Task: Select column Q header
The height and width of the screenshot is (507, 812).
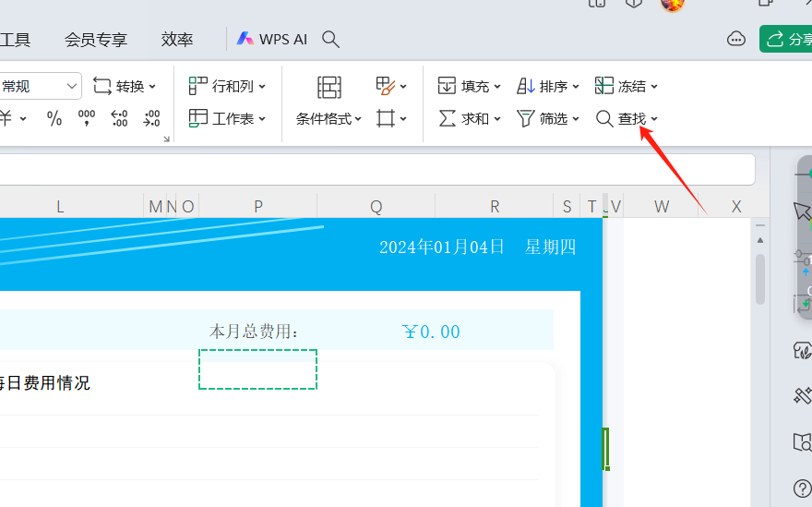Action: click(376, 206)
